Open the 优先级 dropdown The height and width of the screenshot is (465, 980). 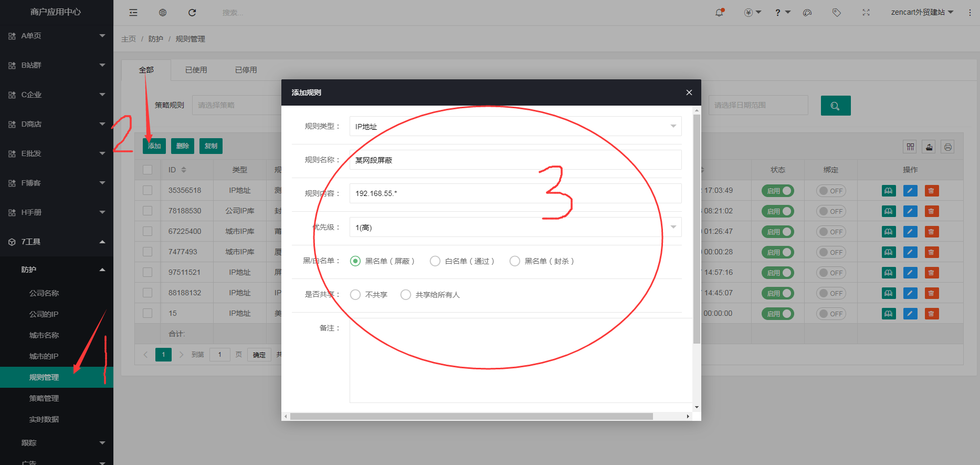(x=515, y=227)
